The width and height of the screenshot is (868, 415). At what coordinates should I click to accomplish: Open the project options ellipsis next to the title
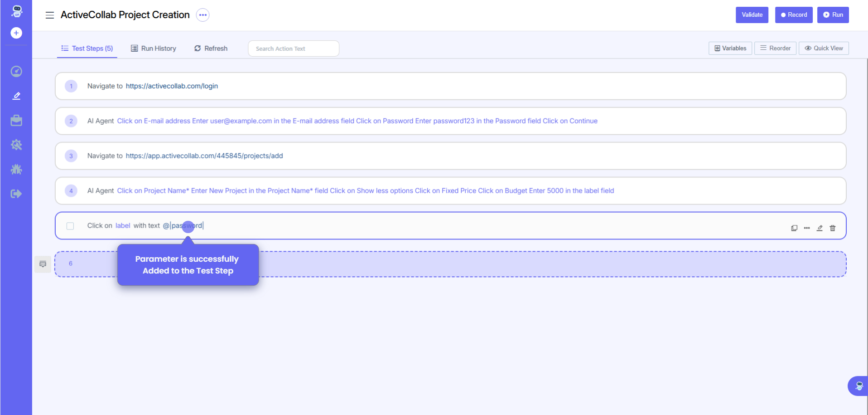pyautogui.click(x=203, y=15)
